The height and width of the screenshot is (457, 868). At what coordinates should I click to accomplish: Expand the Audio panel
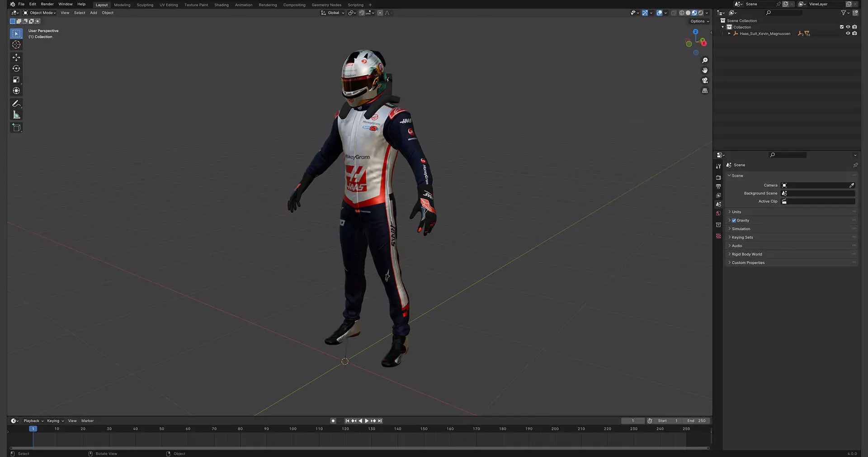791,246
